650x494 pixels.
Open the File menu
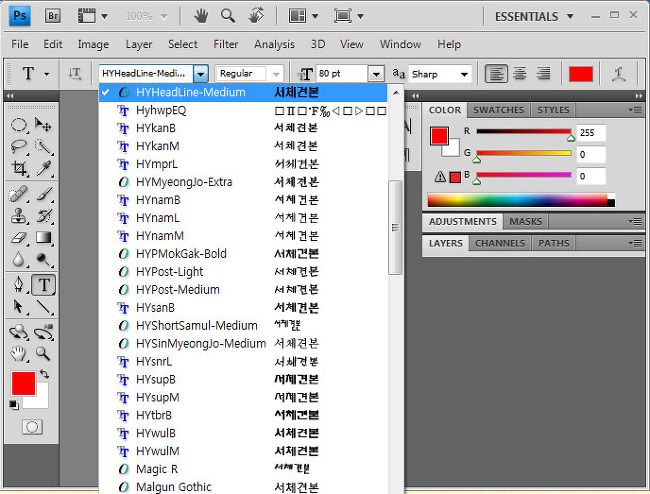click(20, 44)
